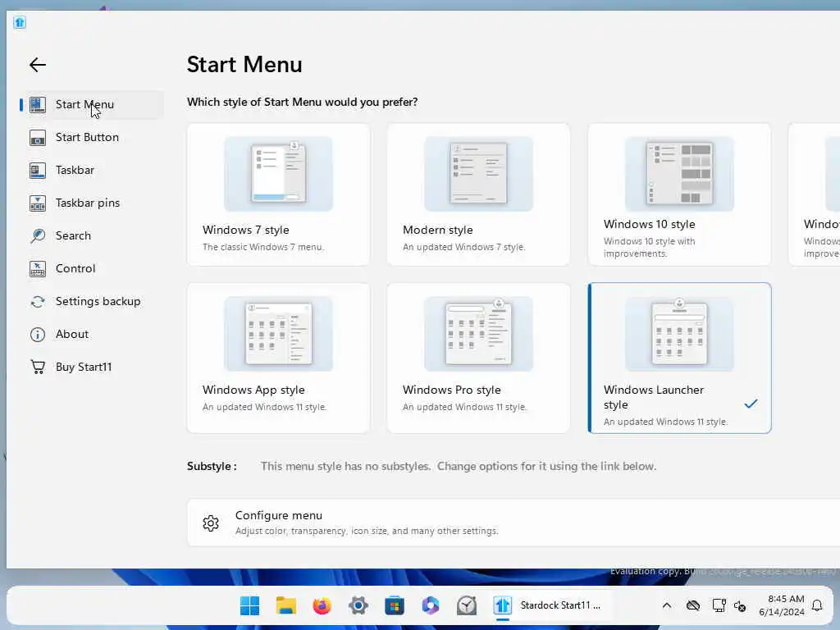840x630 pixels.
Task: Open the Configure menu settings row
Action: (x=514, y=523)
